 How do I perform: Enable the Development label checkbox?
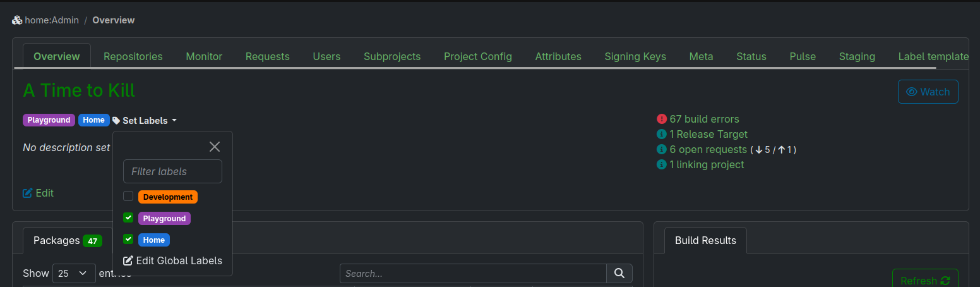(128, 197)
